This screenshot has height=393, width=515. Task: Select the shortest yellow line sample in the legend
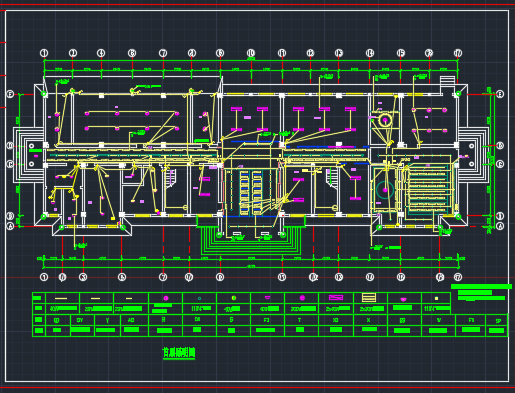point(129,298)
